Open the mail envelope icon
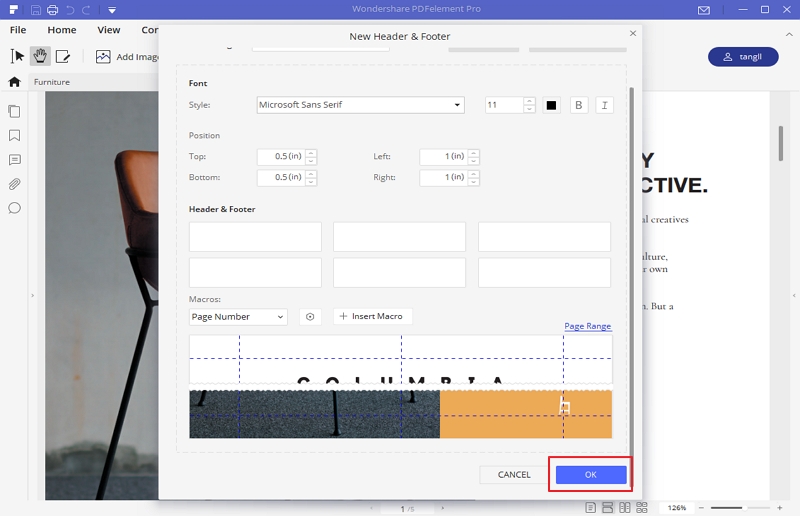The width and height of the screenshot is (800, 516). point(704,10)
